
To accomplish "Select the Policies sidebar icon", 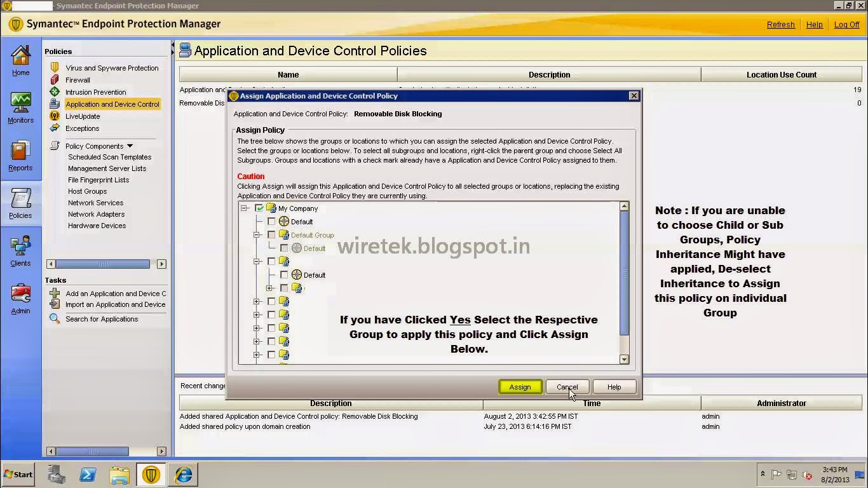I will tap(20, 199).
